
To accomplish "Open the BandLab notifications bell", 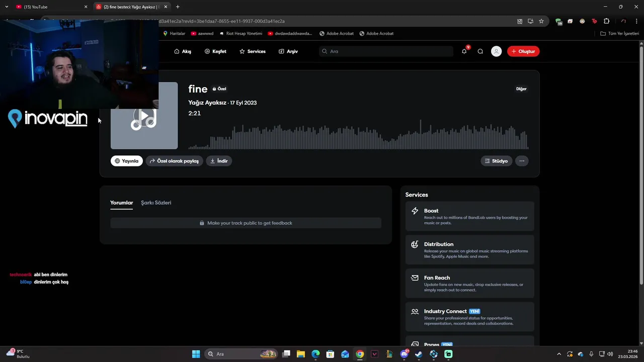I will tap(464, 51).
